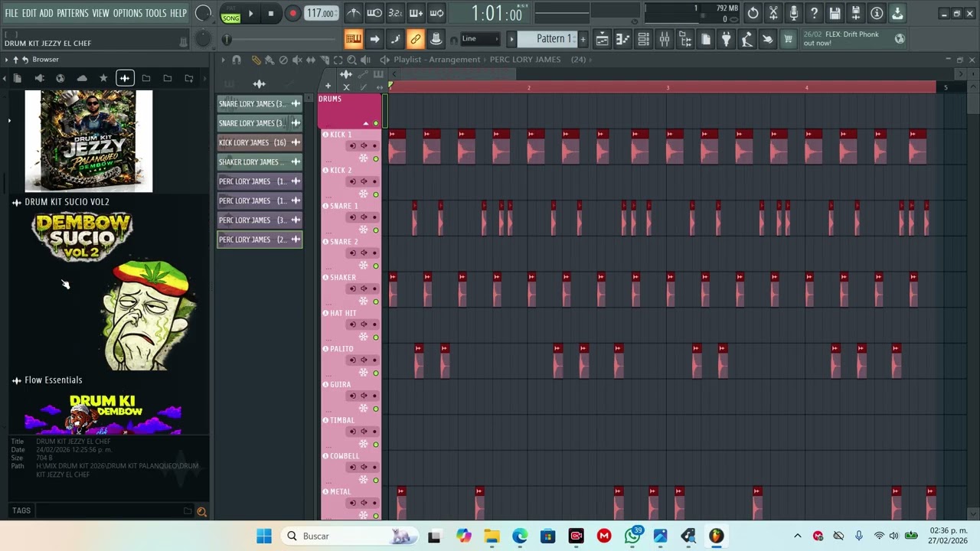Open the audio editor scissors icon
Viewport: 980px width, 551px height.
[773, 13]
